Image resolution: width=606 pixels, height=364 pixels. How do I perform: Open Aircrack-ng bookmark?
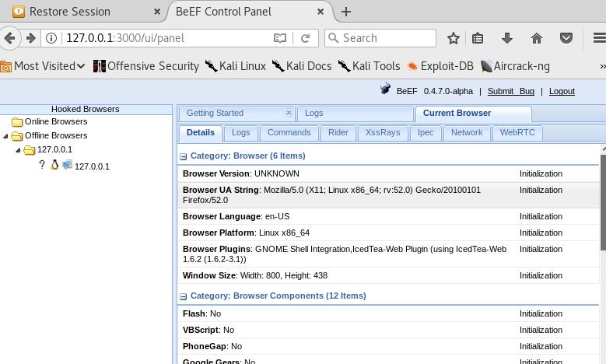515,66
